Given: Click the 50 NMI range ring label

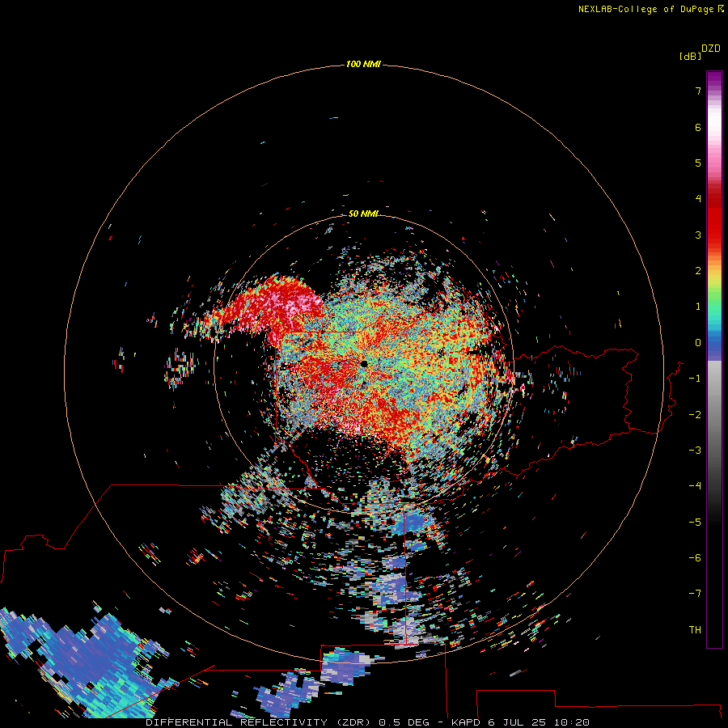Looking at the screenshot, I should (363, 214).
